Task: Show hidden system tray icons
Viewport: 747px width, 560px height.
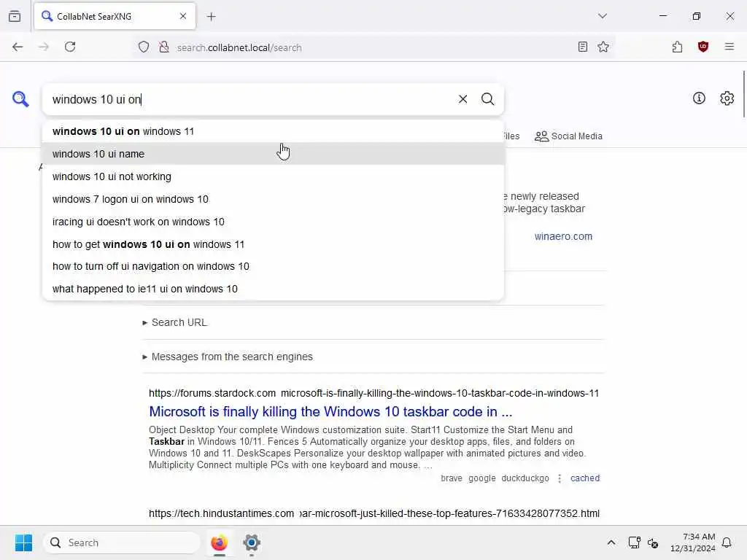Action: pos(611,542)
